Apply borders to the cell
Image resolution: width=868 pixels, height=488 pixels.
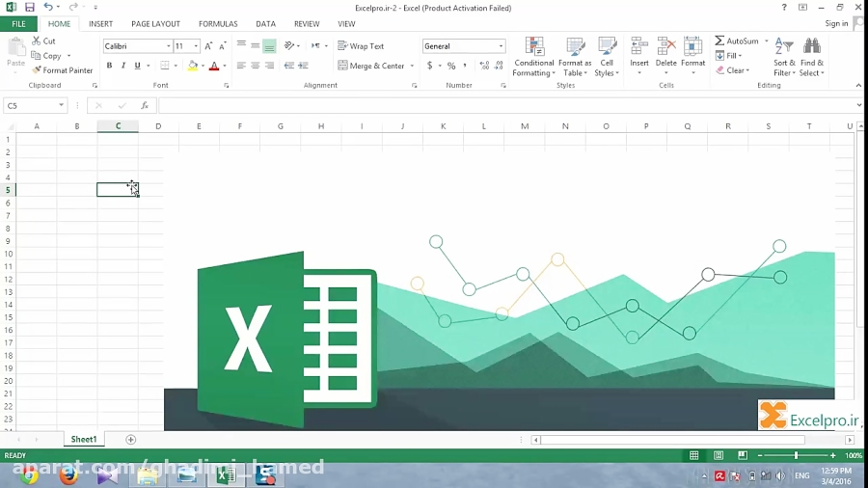pyautogui.click(x=164, y=66)
